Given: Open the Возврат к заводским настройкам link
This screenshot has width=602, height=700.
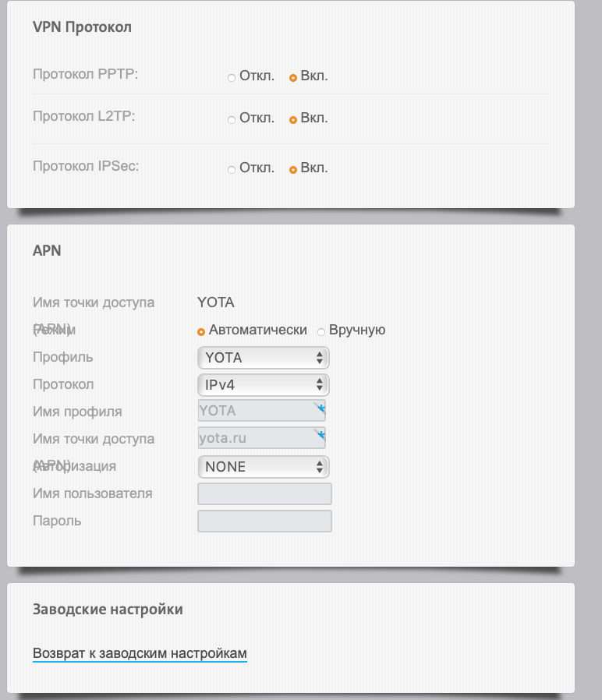Looking at the screenshot, I should [140, 653].
